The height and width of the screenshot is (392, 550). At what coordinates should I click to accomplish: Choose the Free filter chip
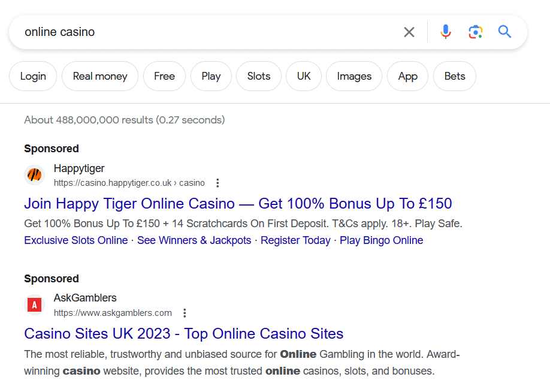point(164,76)
